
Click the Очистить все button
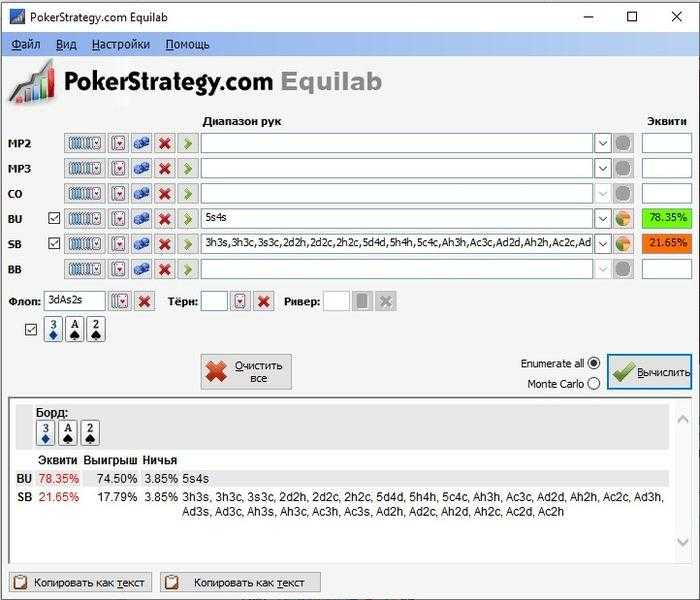(x=246, y=372)
